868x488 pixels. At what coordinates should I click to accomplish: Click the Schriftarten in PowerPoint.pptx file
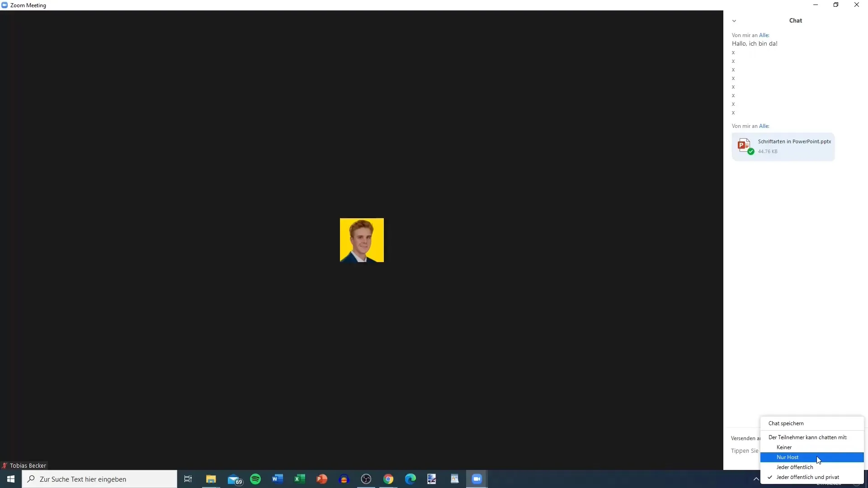[783, 145]
